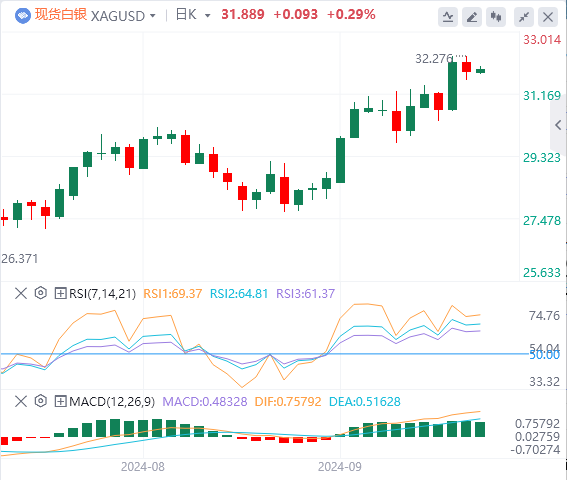Open the chart type line icon

click(448, 17)
